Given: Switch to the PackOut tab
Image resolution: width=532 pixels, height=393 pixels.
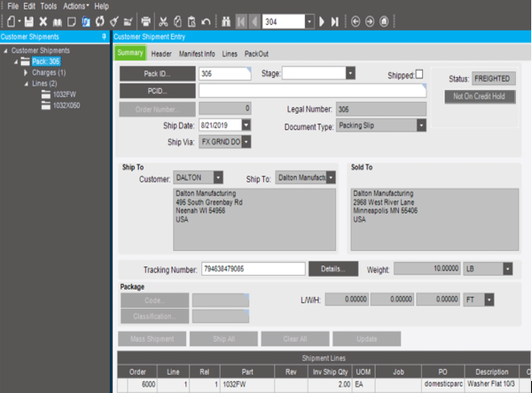Looking at the screenshot, I should point(257,54).
